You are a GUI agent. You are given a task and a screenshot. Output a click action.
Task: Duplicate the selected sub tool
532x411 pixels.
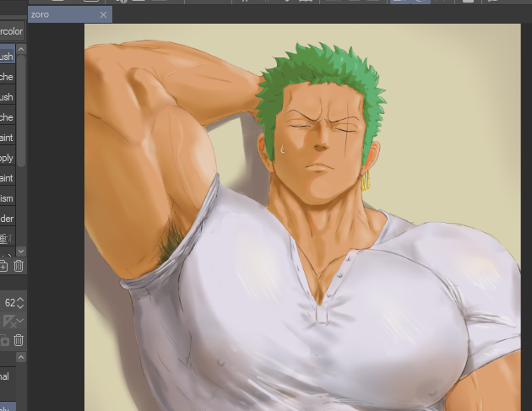pos(3,266)
